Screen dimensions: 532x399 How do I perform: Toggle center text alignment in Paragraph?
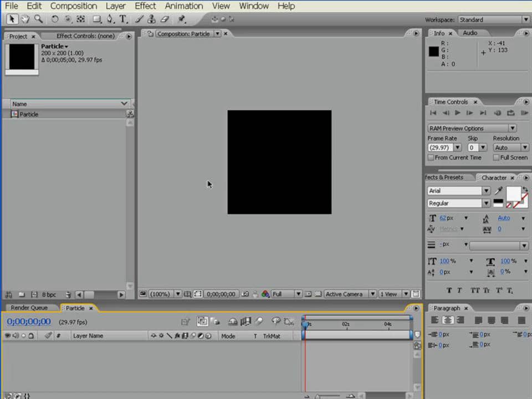point(448,320)
